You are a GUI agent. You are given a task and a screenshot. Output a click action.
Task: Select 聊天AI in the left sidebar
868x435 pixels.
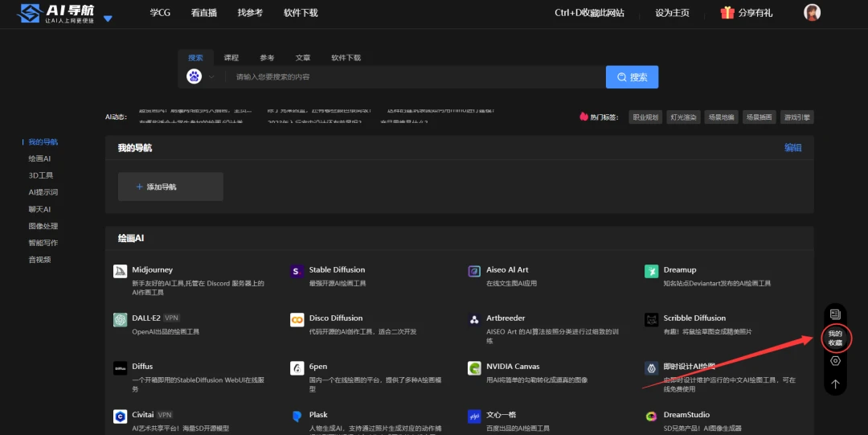(39, 210)
